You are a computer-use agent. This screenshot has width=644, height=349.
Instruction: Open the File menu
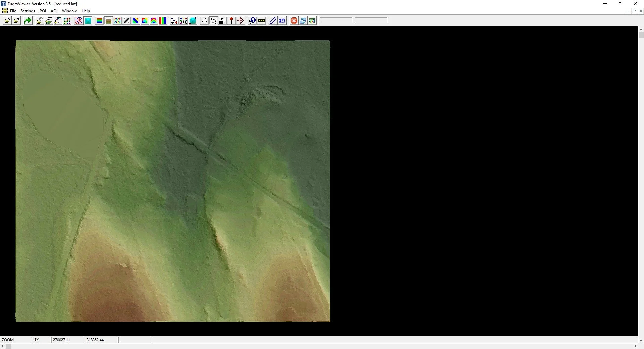click(x=13, y=11)
